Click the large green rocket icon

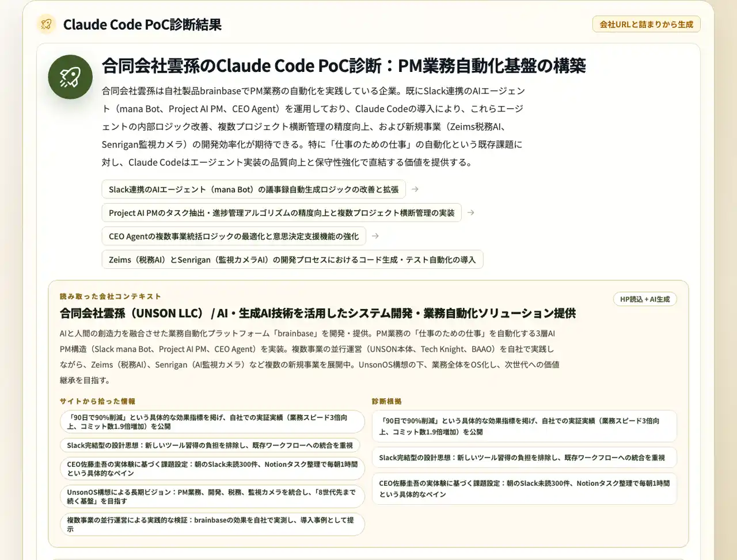[x=70, y=77]
